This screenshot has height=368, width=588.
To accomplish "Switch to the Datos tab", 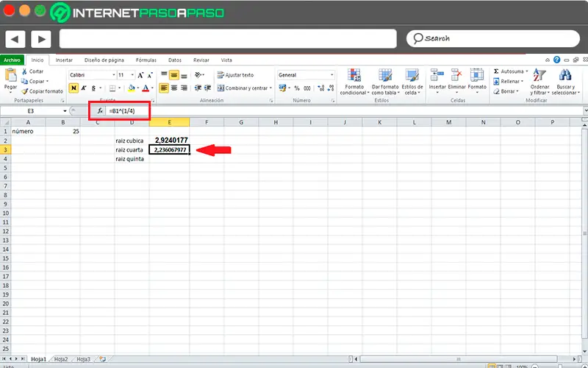I will 175,60.
